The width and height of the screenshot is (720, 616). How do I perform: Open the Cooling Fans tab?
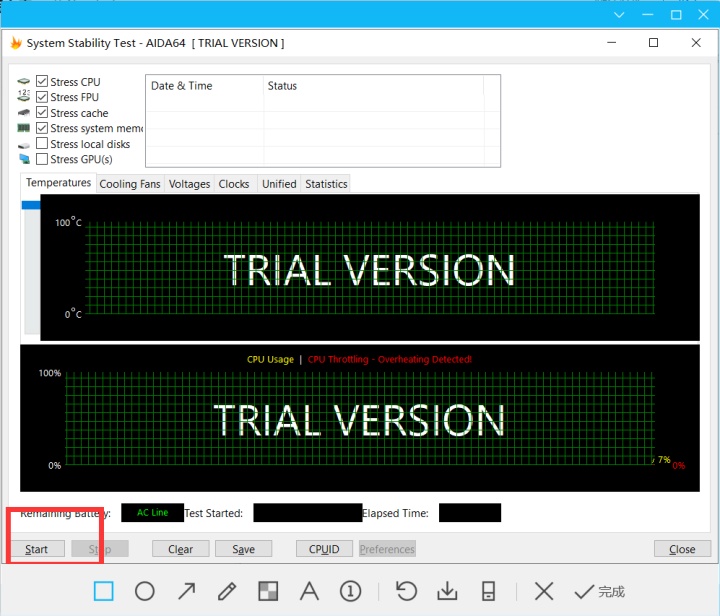click(x=130, y=184)
